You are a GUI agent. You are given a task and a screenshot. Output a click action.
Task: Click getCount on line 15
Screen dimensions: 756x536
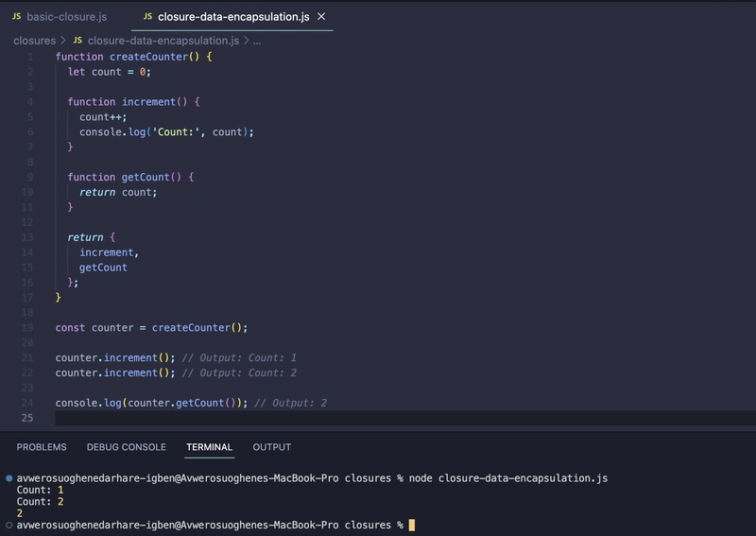103,268
